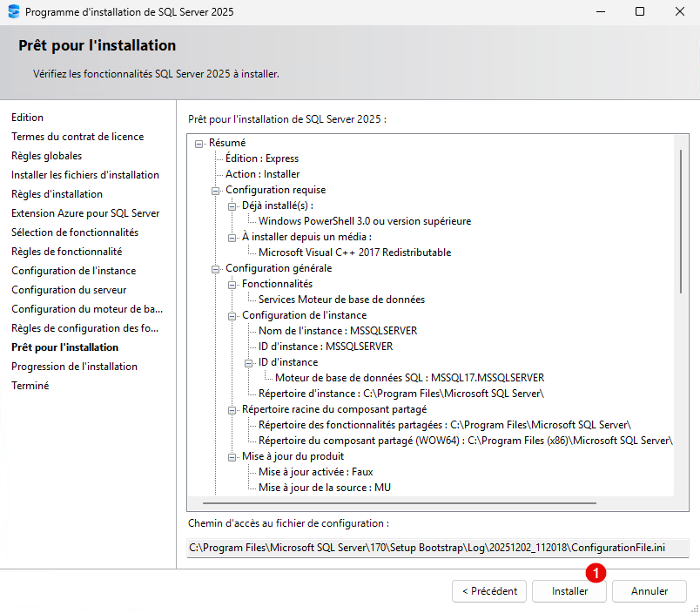Close the SQL Server setup window

point(680,11)
